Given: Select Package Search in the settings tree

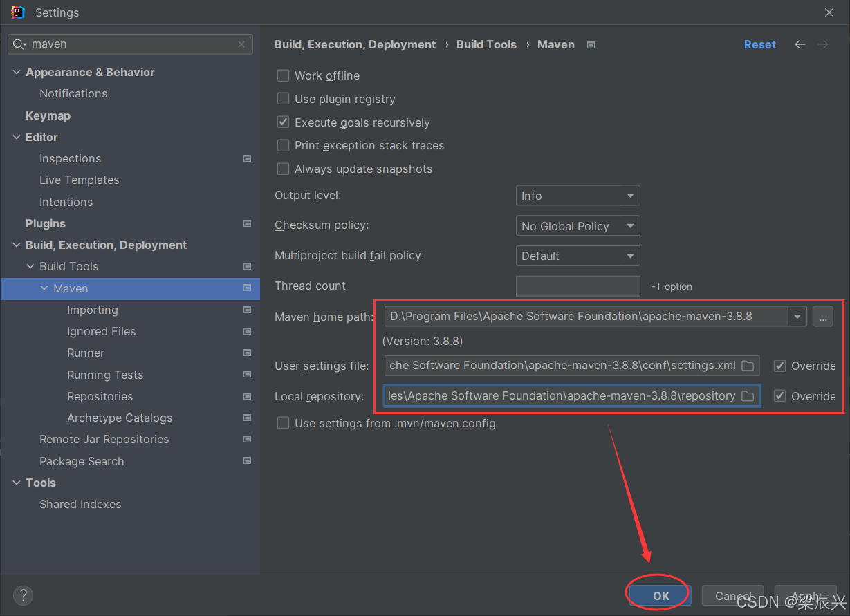Looking at the screenshot, I should [x=82, y=461].
